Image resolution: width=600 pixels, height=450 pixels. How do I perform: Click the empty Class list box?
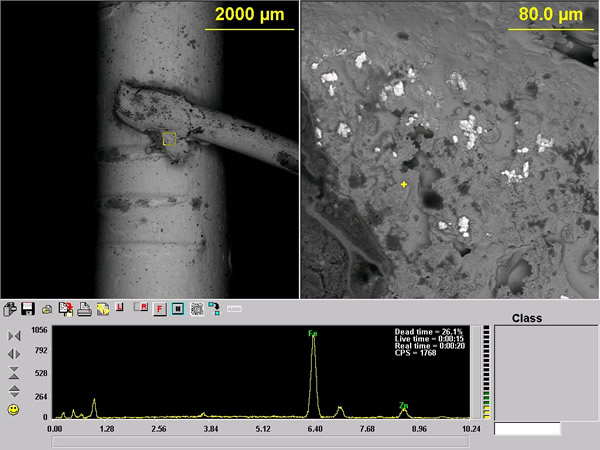pyautogui.click(x=546, y=373)
